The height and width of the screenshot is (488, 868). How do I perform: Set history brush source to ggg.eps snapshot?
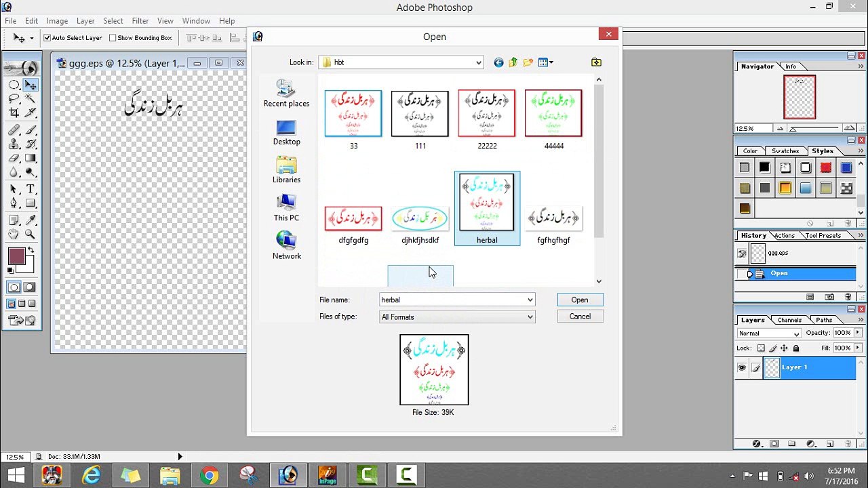tap(742, 253)
